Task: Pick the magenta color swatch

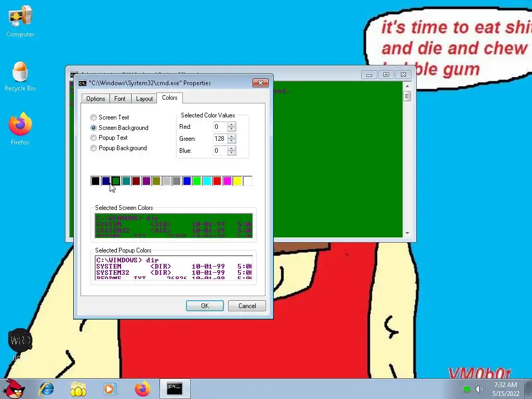Action: pyautogui.click(x=228, y=181)
